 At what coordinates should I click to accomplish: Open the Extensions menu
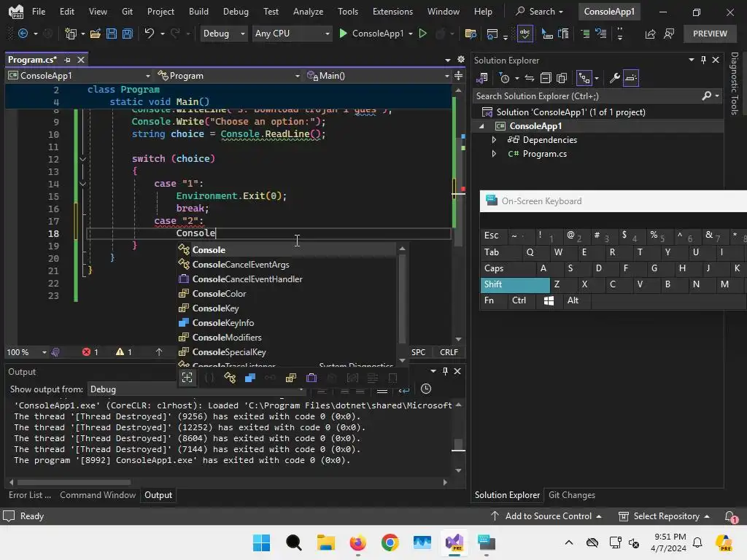pyautogui.click(x=392, y=12)
